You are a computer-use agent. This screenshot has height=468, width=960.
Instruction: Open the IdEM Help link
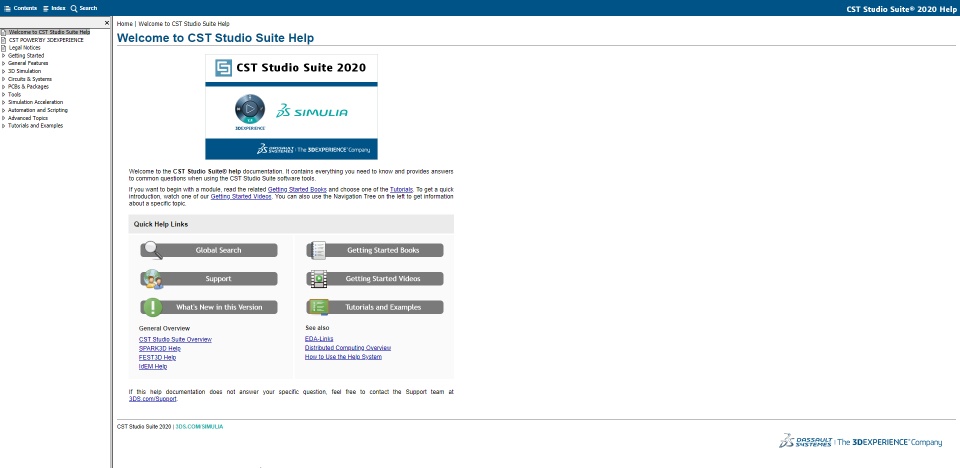click(x=153, y=366)
